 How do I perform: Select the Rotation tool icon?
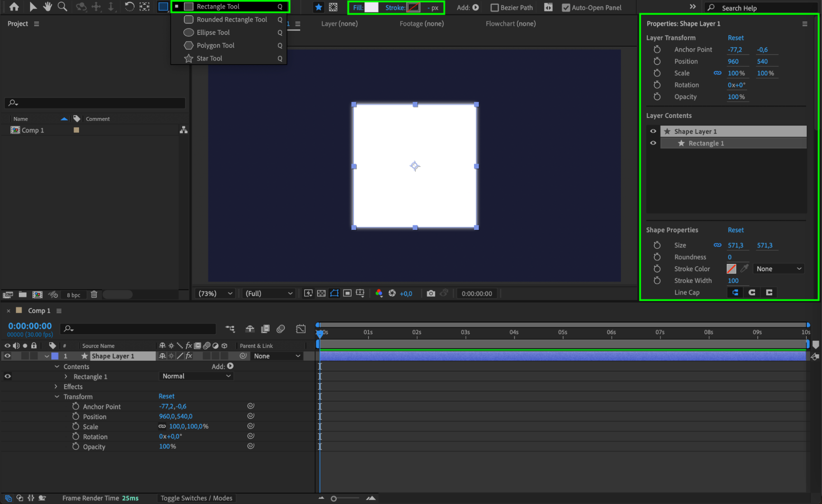129,7
